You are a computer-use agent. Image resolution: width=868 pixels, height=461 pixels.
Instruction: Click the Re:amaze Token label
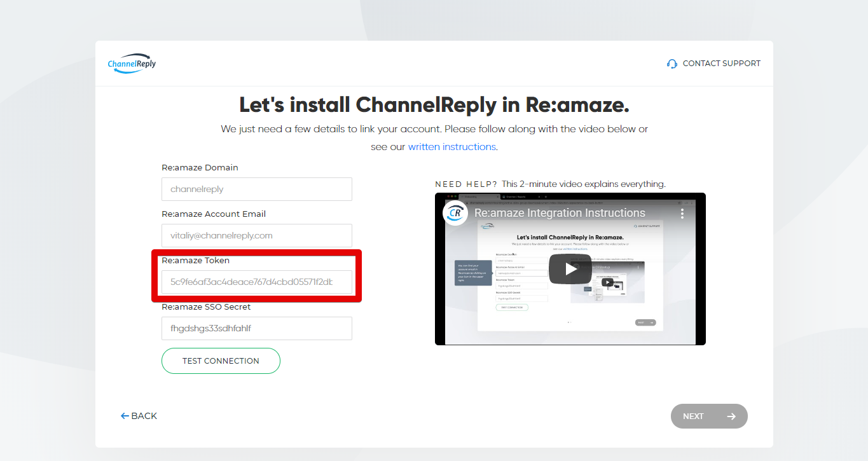tap(195, 261)
